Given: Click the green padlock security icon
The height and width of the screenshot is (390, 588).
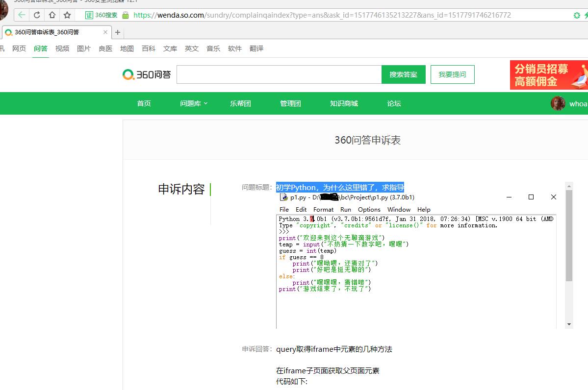Looking at the screenshot, I should (x=126, y=15).
